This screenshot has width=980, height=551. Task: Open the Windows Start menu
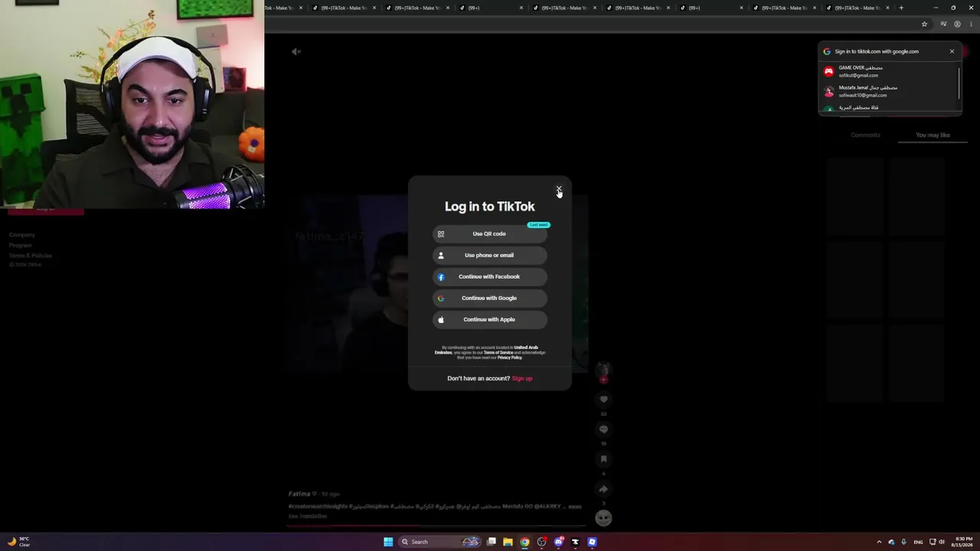pos(388,542)
